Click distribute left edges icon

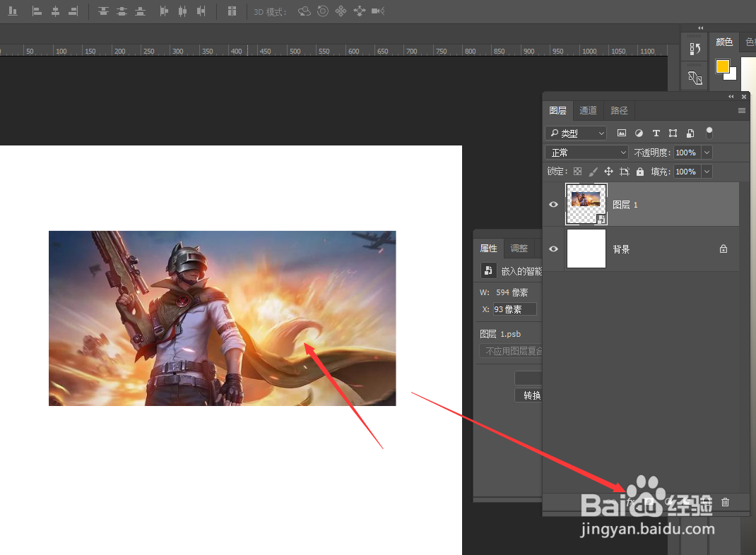(x=164, y=11)
